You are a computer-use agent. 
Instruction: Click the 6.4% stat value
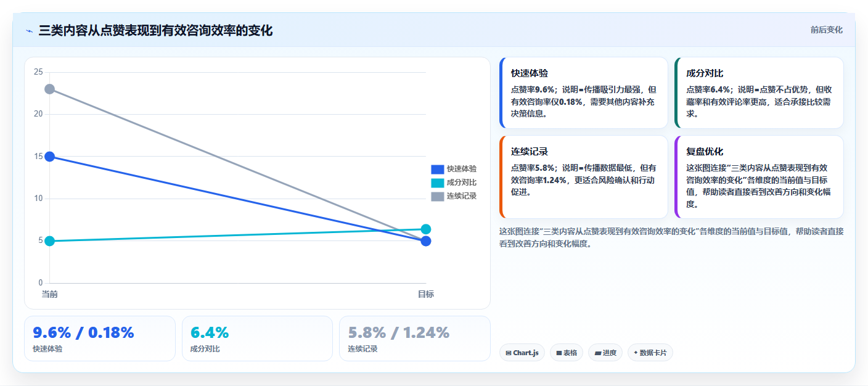tap(210, 333)
